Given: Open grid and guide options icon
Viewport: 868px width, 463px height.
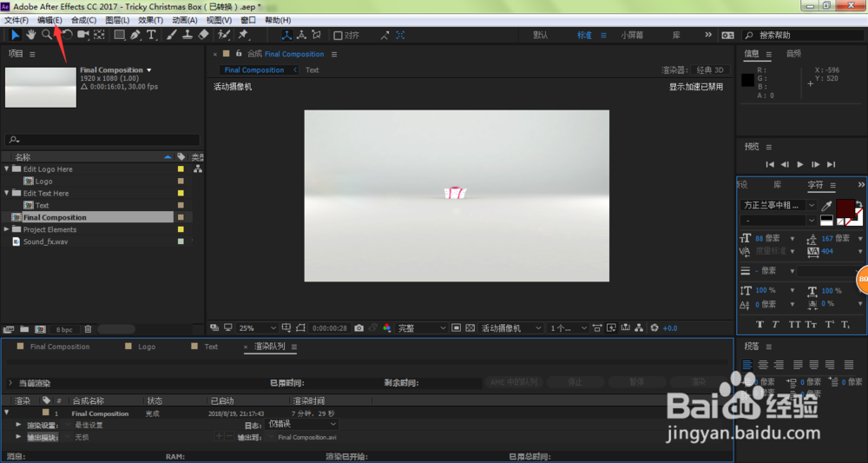Looking at the screenshot, I should 286,327.
